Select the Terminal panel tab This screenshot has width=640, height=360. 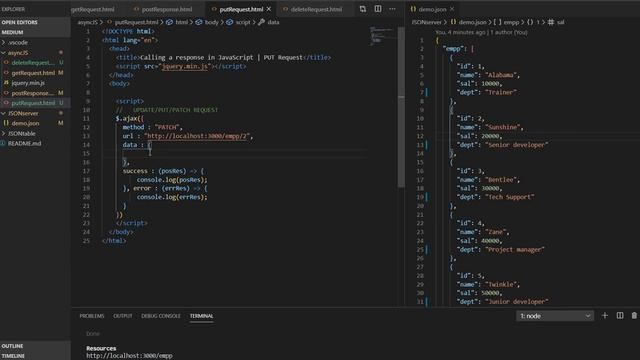click(x=201, y=316)
